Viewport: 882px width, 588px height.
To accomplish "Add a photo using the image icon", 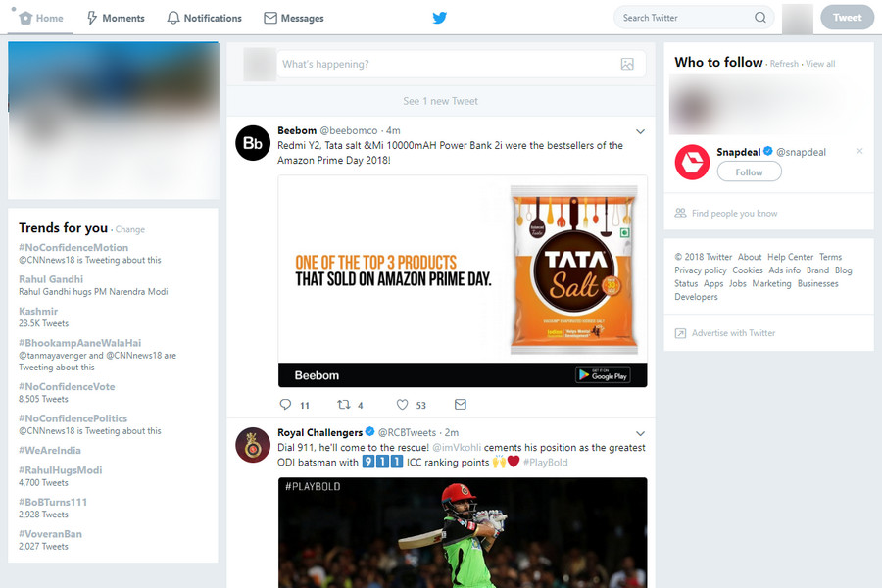I will pyautogui.click(x=627, y=64).
